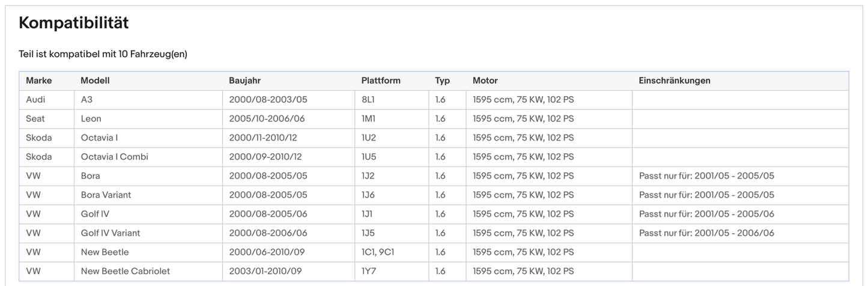Click the Octavia I Combi model cell
The height and width of the screenshot is (286, 868).
114,157
